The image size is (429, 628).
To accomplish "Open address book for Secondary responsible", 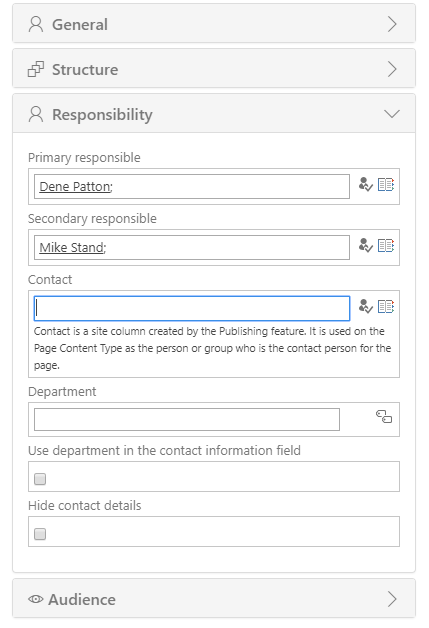I will (x=386, y=246).
